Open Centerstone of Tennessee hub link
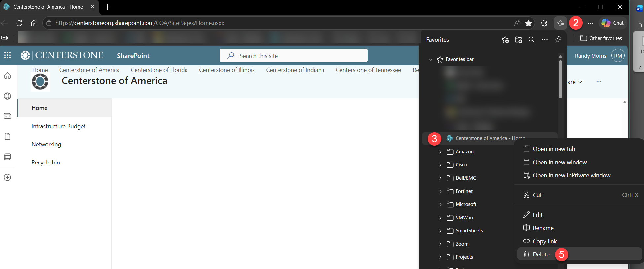Screen dimensions: 644x269 click(x=368, y=70)
